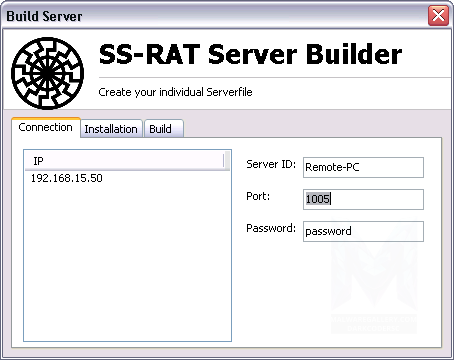Image resolution: width=454 pixels, height=360 pixels.
Task: Focus the Server ID input field
Action: pos(363,167)
